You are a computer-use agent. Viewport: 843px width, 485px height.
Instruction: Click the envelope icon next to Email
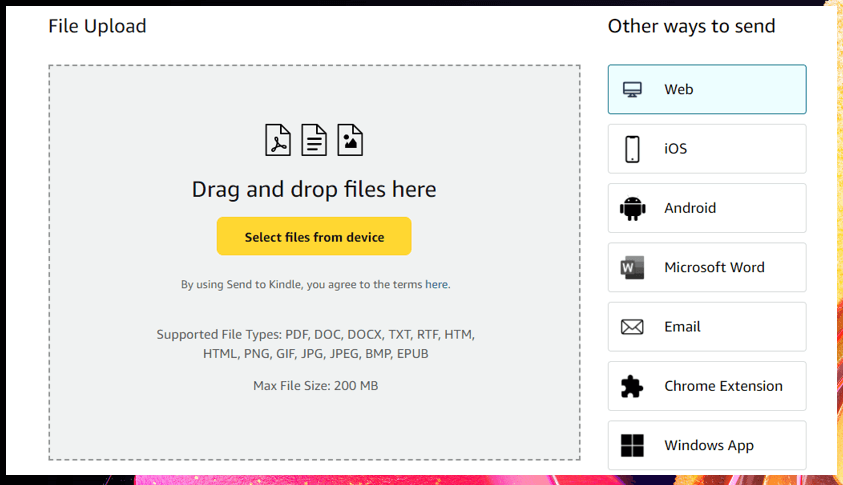[632, 327]
